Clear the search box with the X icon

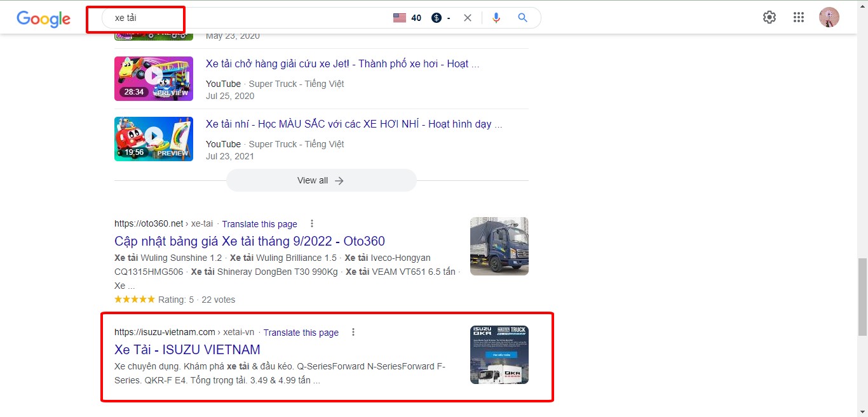tap(468, 18)
